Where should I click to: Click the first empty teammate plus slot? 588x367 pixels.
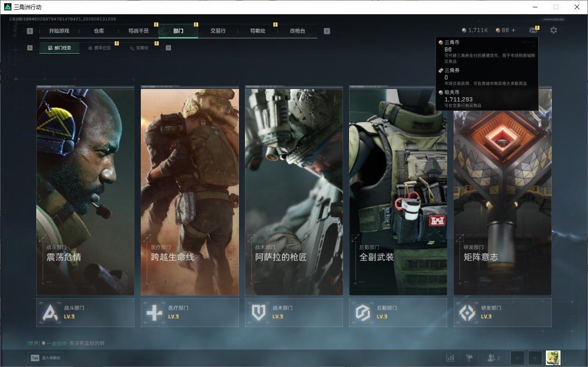pyautogui.click(x=517, y=358)
